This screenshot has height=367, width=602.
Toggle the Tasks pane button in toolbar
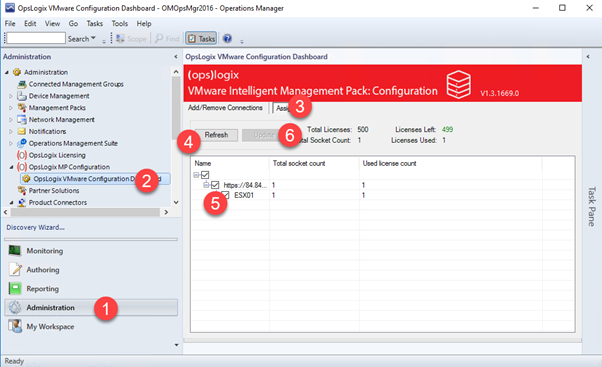click(201, 39)
